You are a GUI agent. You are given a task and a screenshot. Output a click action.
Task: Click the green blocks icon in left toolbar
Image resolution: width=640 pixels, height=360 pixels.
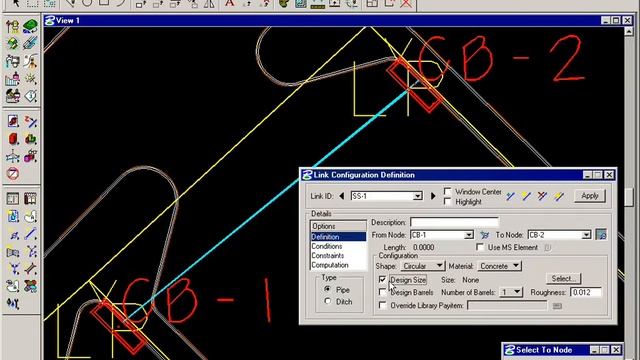click(30, 139)
